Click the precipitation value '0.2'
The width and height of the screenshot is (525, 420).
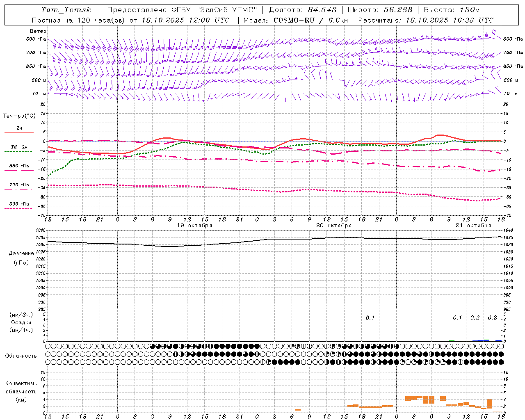click(475, 317)
